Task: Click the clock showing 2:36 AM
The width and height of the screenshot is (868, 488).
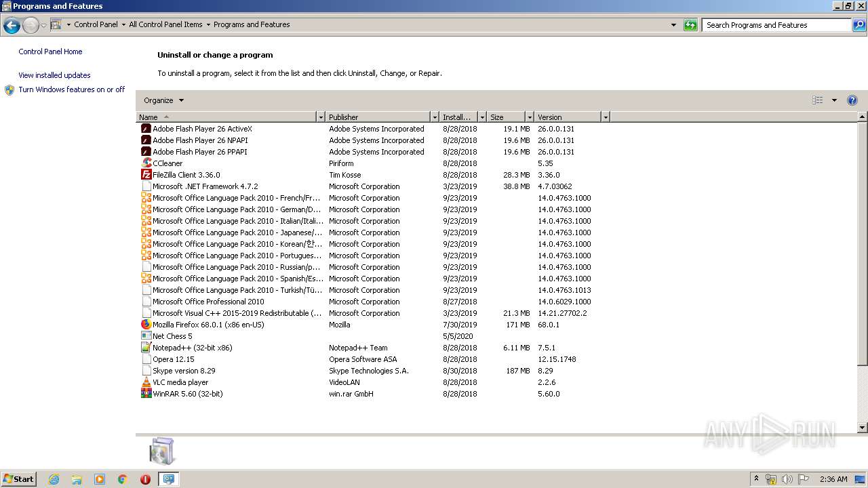Action: [x=833, y=479]
